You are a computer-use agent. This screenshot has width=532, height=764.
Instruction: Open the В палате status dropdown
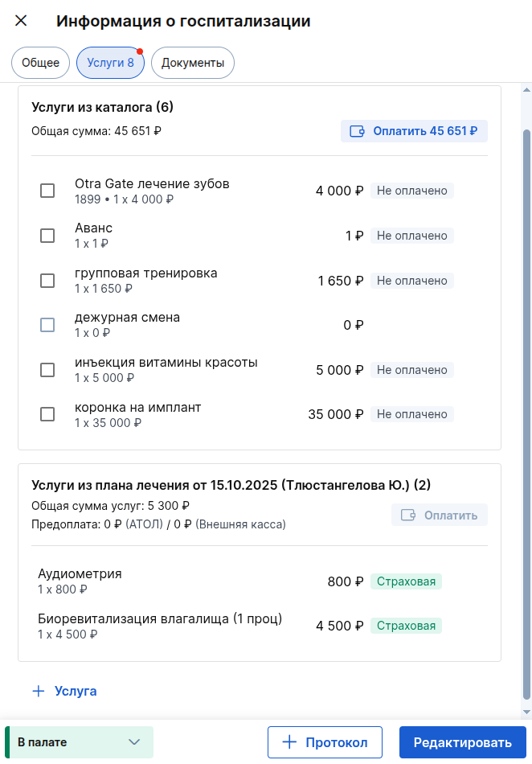pyautogui.click(x=76, y=741)
